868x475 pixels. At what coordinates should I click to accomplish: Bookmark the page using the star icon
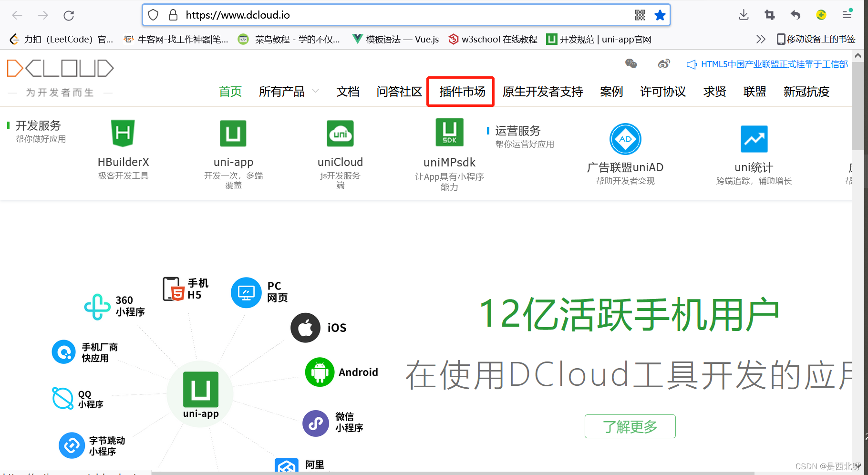[x=660, y=15]
